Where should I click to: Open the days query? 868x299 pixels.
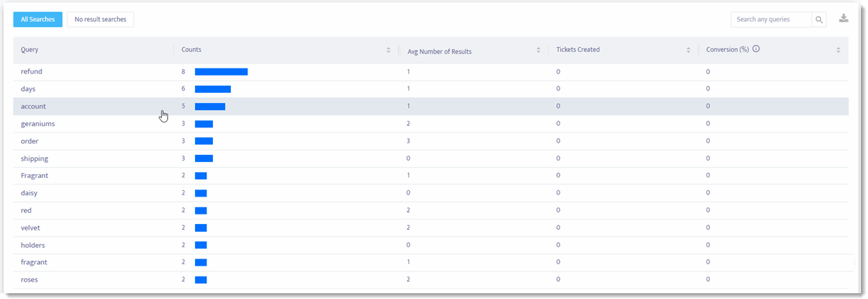28,89
